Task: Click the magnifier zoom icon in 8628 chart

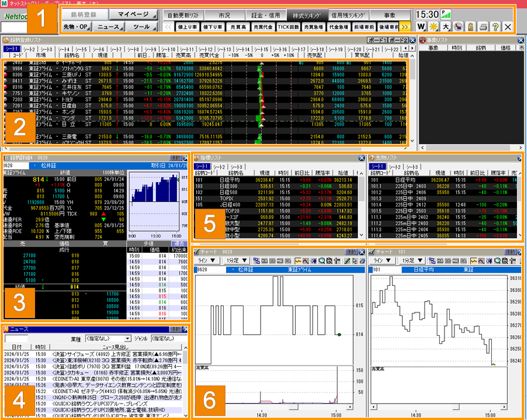Action: pyautogui.click(x=320, y=260)
